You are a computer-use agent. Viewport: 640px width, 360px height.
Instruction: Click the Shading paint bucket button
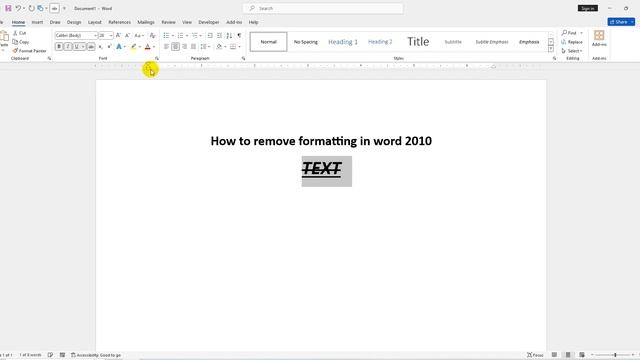(219, 47)
